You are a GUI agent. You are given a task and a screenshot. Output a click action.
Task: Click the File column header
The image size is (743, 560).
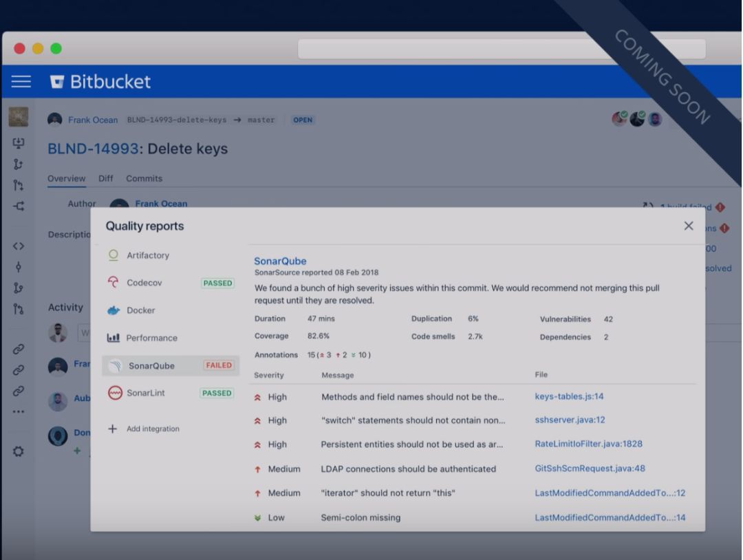pos(541,375)
